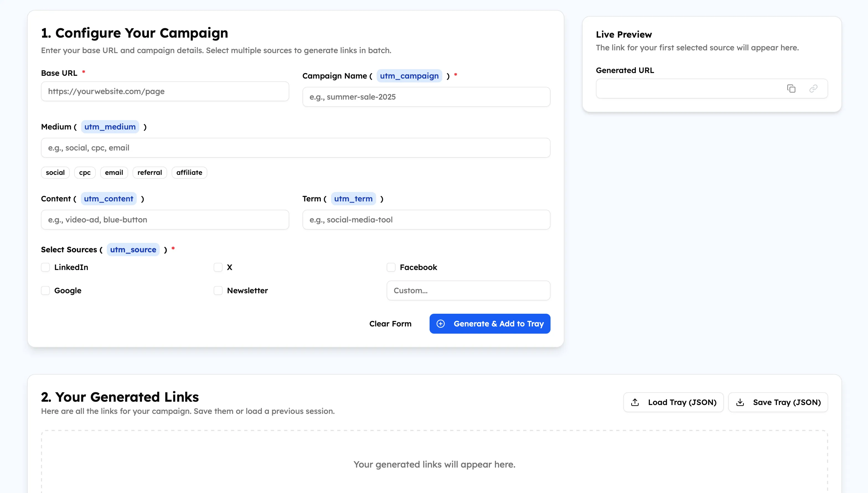
Task: Click Save Tray (JSON)
Action: coord(778,402)
